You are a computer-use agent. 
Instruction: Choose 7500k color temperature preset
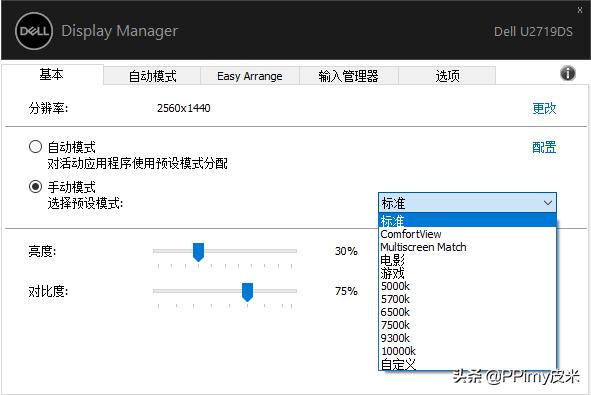coord(467,325)
